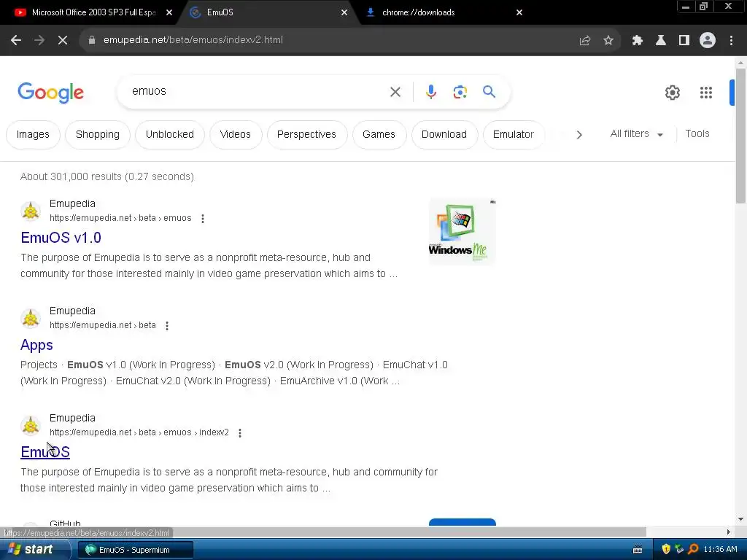Show more filter chips arrow
The image size is (747, 560).
pyautogui.click(x=578, y=135)
